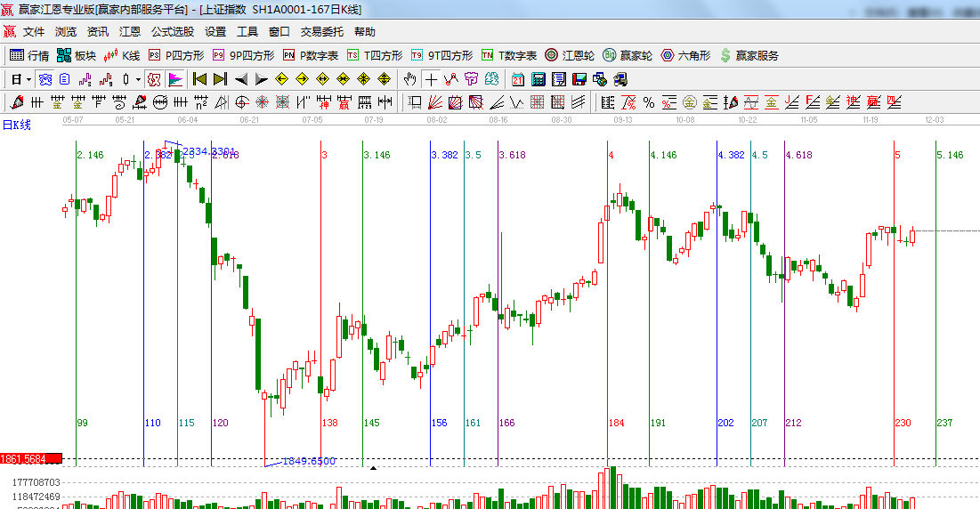
Task: Toggle the crosshair cursor tool
Action: pos(431,79)
